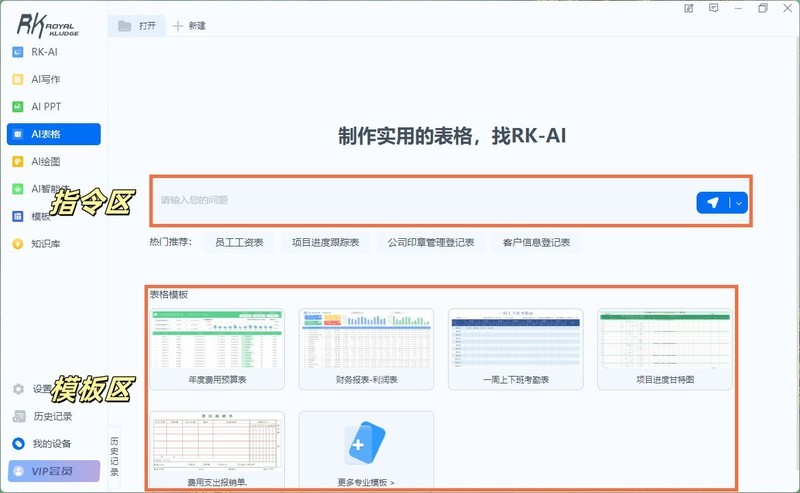Open the 年度费用预算表 template
Image resolution: width=800 pixels, height=493 pixels.
(x=217, y=349)
